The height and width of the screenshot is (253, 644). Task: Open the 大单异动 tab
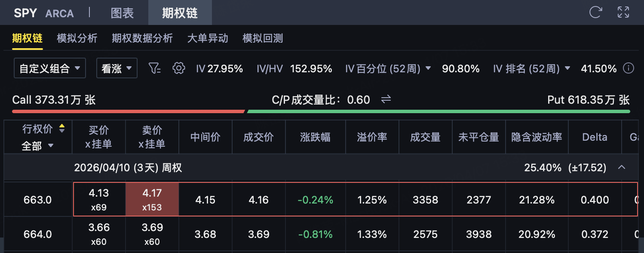point(208,38)
